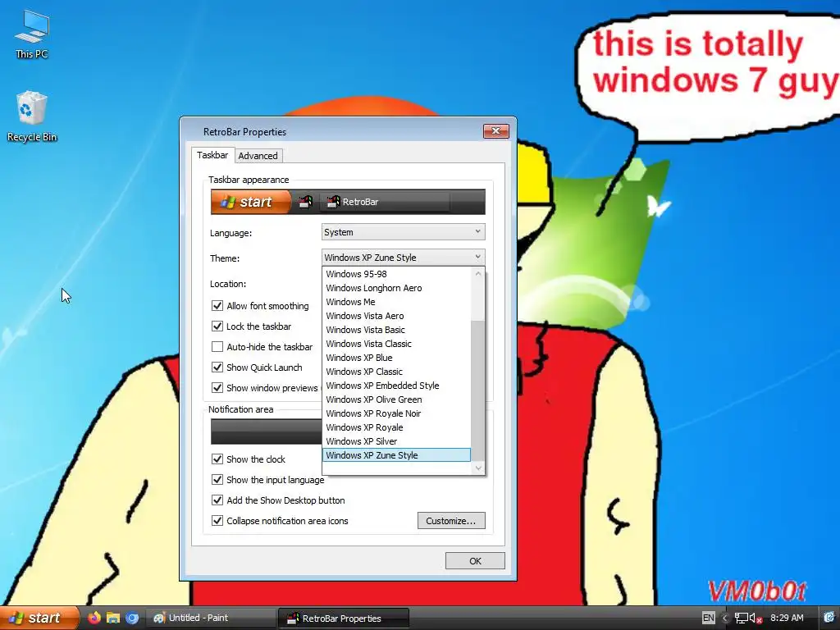Select Windows Vista Basic theme
The height and width of the screenshot is (630, 840).
pos(396,330)
